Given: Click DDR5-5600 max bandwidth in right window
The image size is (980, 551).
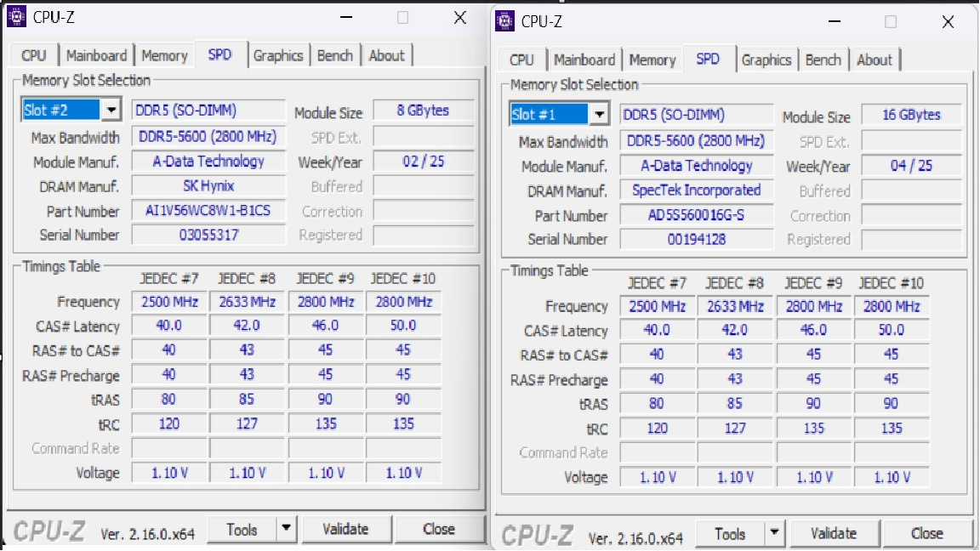Looking at the screenshot, I should click(x=696, y=141).
